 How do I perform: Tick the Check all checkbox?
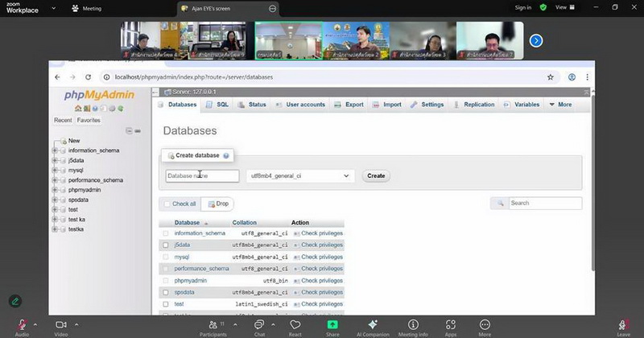click(x=167, y=204)
